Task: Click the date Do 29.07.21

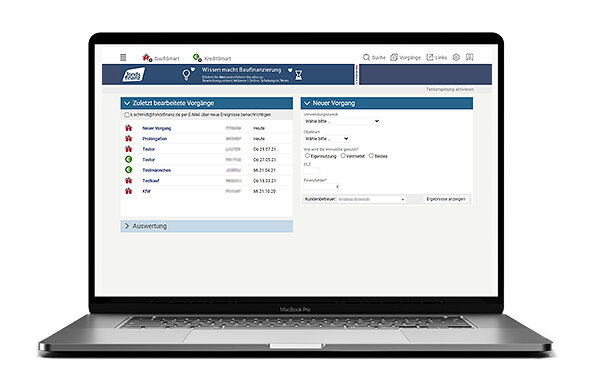Action: point(264,150)
